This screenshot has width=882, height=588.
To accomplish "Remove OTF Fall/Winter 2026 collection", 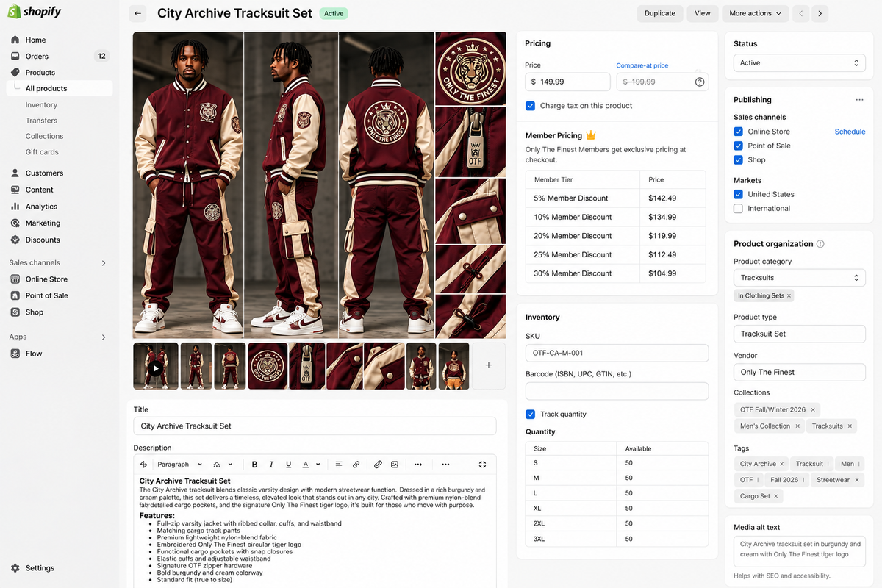I will tap(813, 409).
